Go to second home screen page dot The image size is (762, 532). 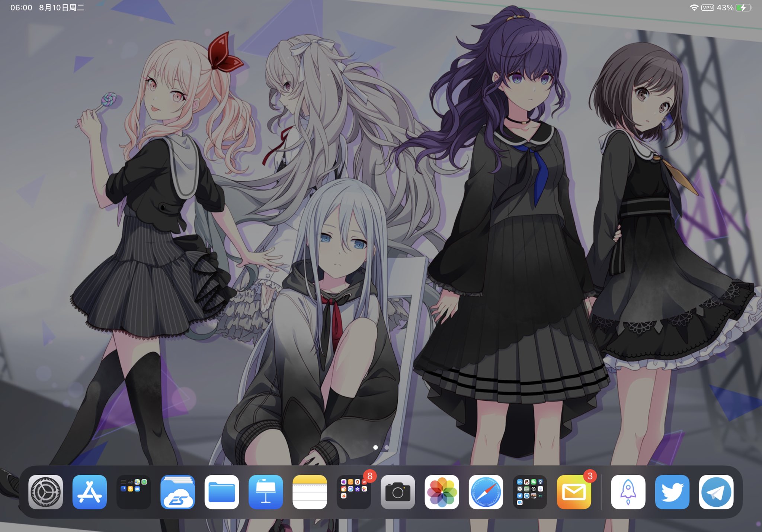tap(387, 447)
